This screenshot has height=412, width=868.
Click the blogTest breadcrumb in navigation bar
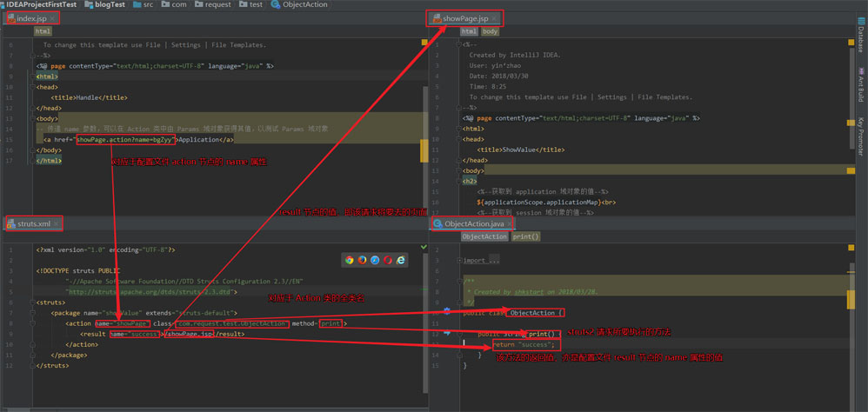(x=110, y=4)
